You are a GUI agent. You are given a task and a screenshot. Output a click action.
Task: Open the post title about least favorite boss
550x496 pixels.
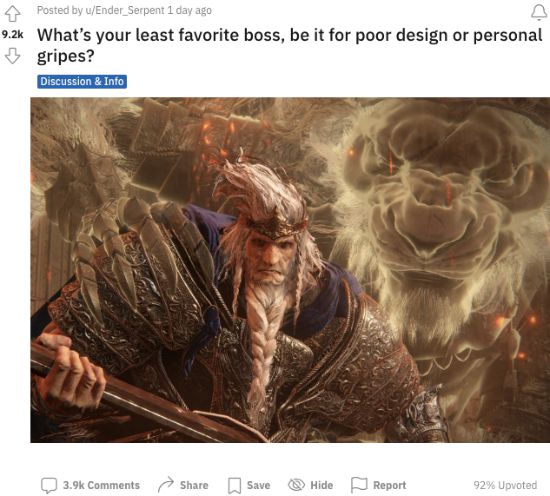(290, 46)
